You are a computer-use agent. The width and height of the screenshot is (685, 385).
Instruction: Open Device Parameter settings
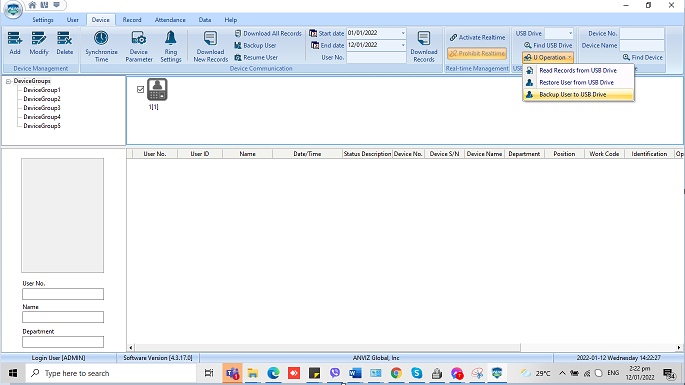pos(139,46)
